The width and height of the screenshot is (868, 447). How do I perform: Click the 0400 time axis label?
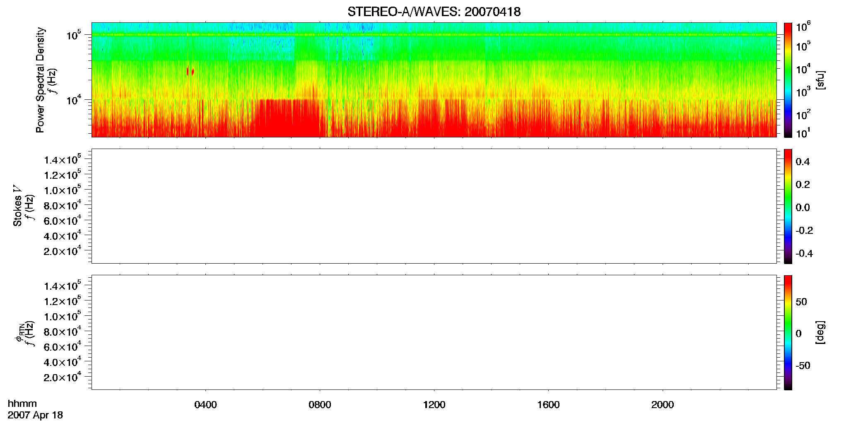[x=205, y=405]
